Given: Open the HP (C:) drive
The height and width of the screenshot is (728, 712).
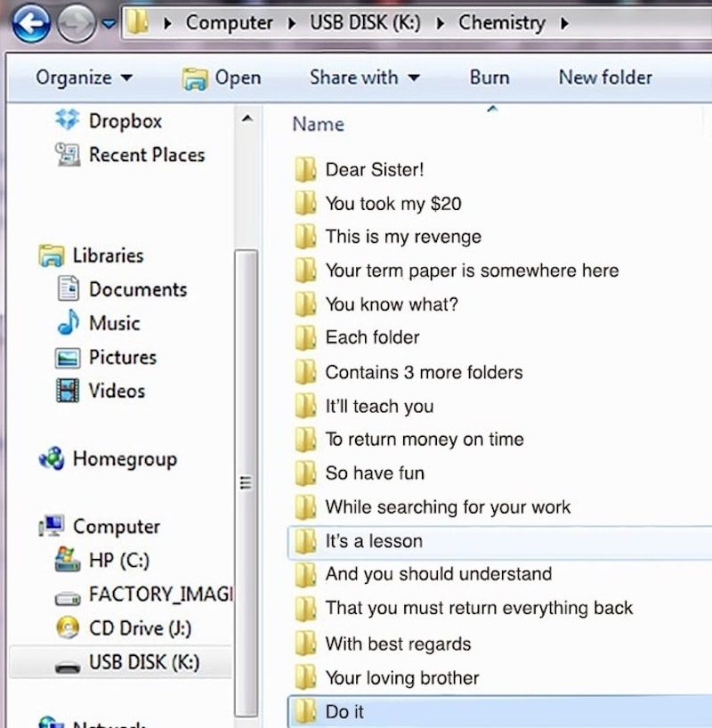Looking at the screenshot, I should [x=118, y=561].
